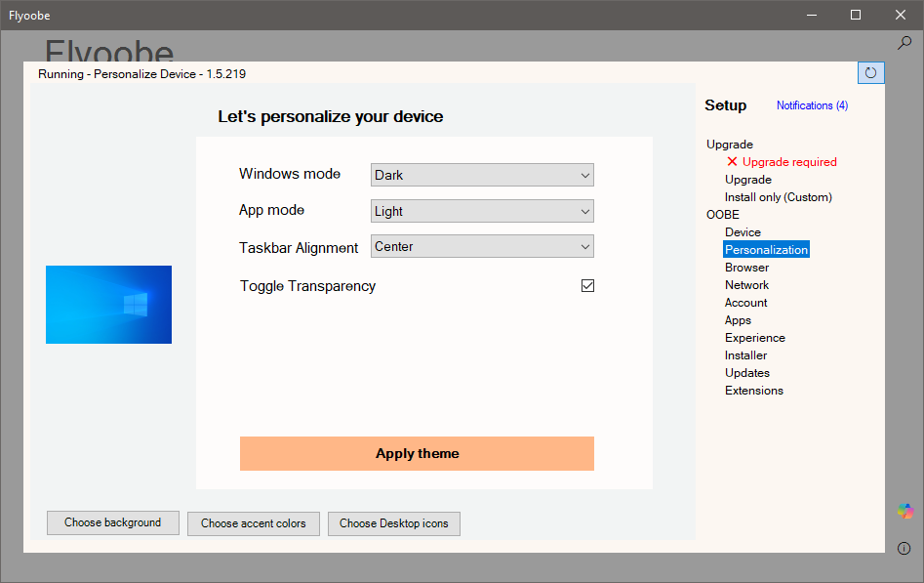Click the refresh icon button
The image size is (924, 583).
(871, 73)
